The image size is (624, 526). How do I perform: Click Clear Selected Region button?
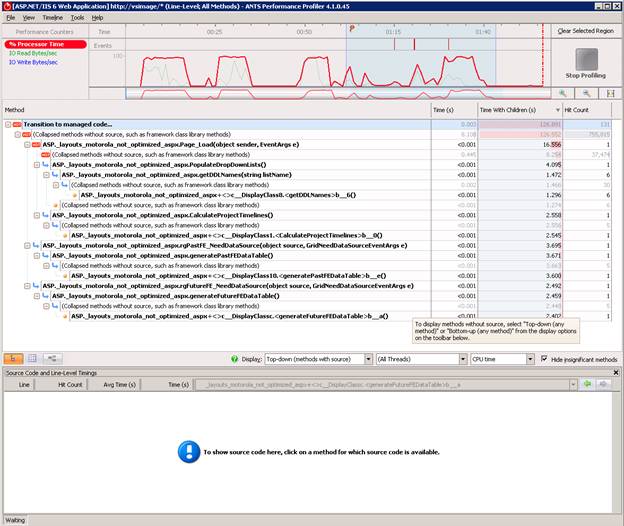(585, 31)
